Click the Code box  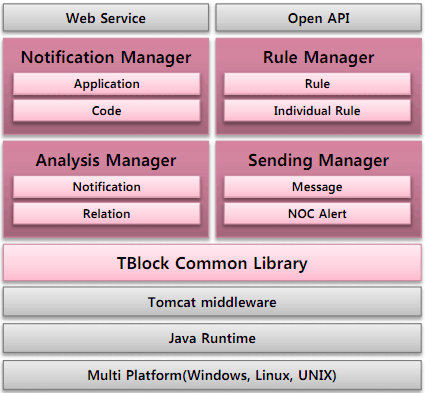tap(107, 111)
